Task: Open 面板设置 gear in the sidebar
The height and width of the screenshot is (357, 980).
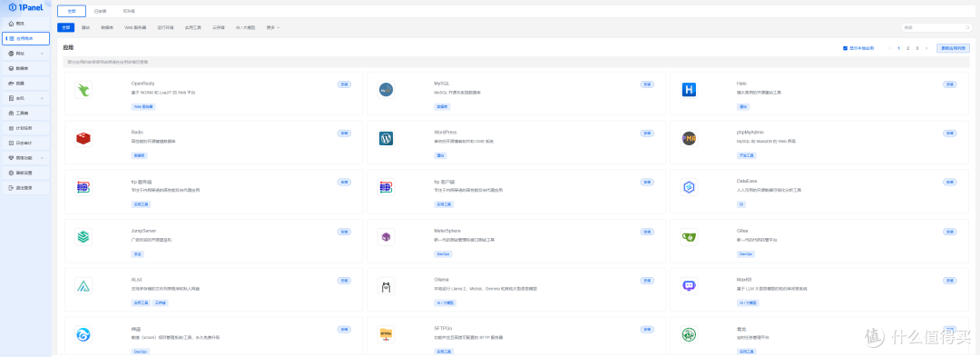Action: click(x=25, y=173)
